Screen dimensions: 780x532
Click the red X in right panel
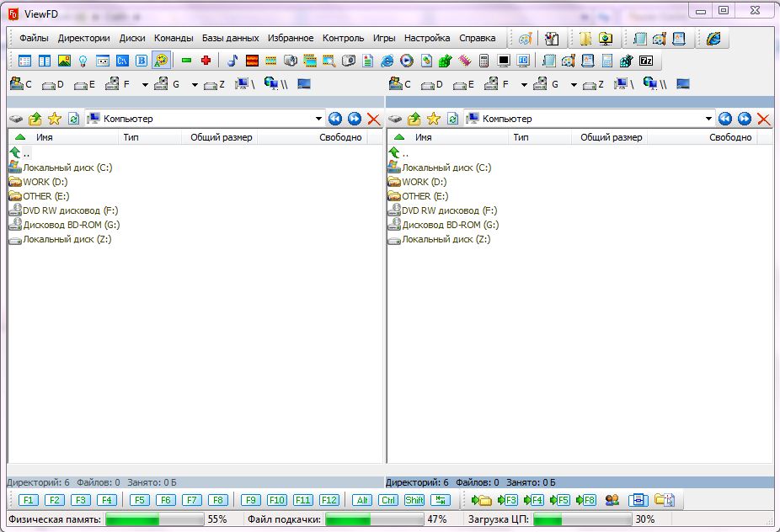[x=763, y=119]
